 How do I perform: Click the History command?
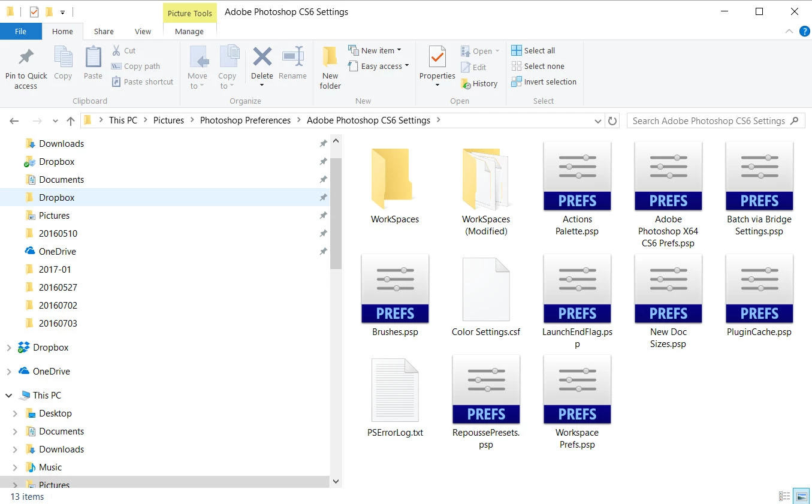[479, 84]
